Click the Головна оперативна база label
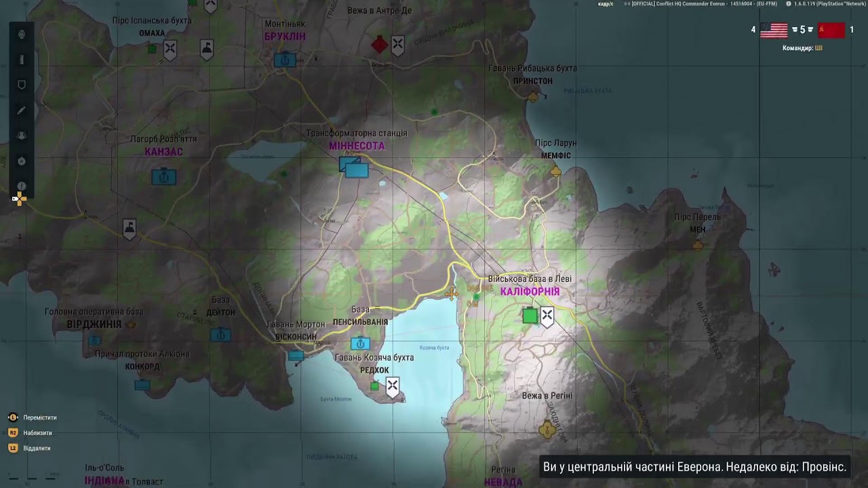This screenshot has width=868, height=488. 94,312
